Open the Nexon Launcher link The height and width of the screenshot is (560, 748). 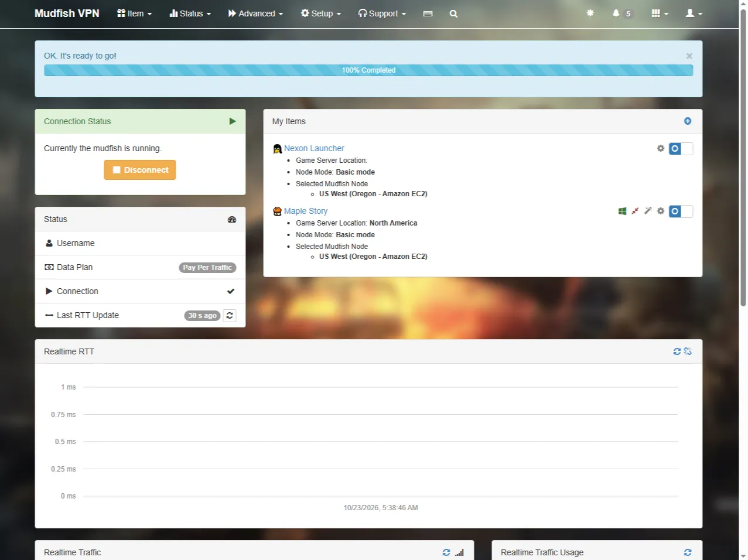click(x=314, y=148)
